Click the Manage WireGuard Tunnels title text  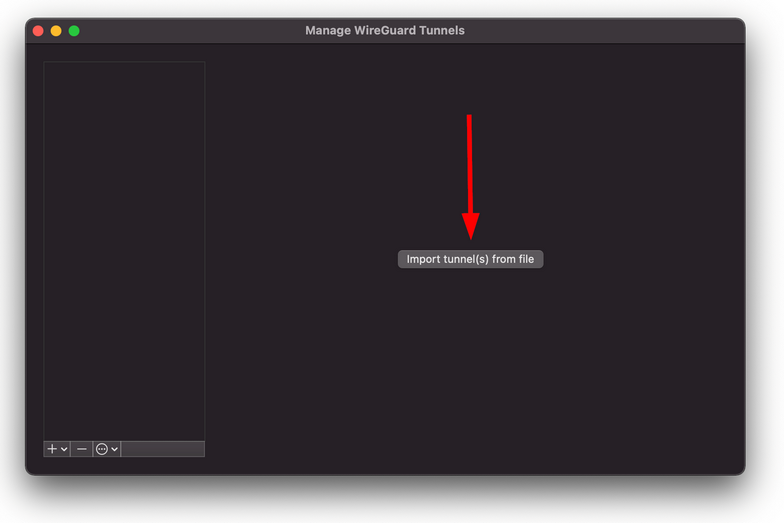point(384,30)
